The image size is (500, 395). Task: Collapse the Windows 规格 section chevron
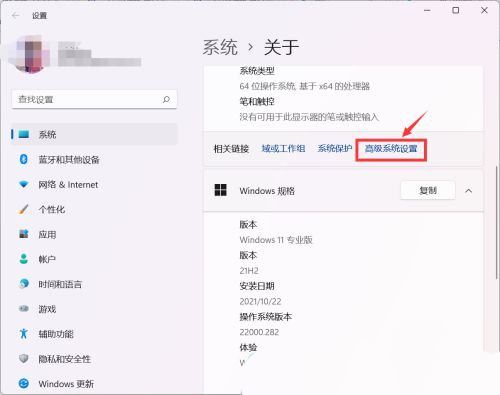click(x=469, y=191)
